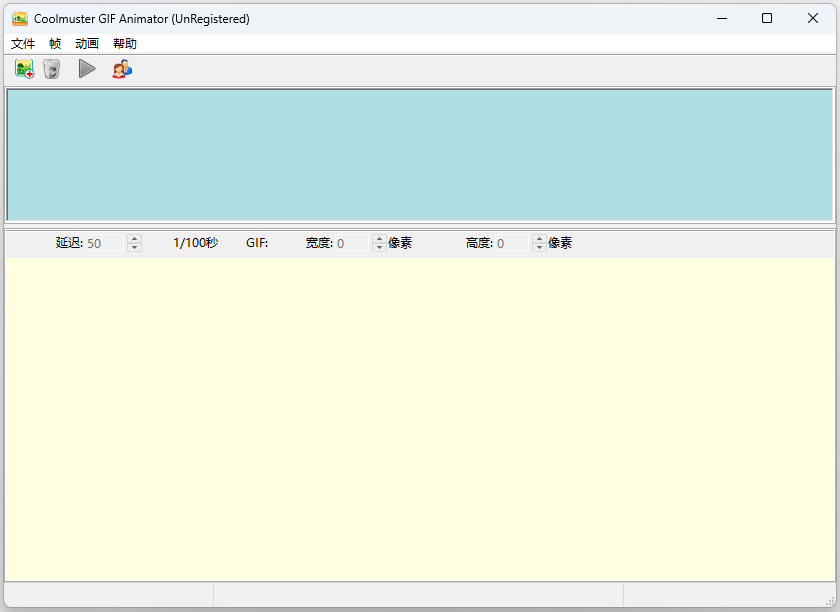Image resolution: width=840 pixels, height=612 pixels.
Task: Open the 动画 (Animation) menu
Action: pos(87,43)
